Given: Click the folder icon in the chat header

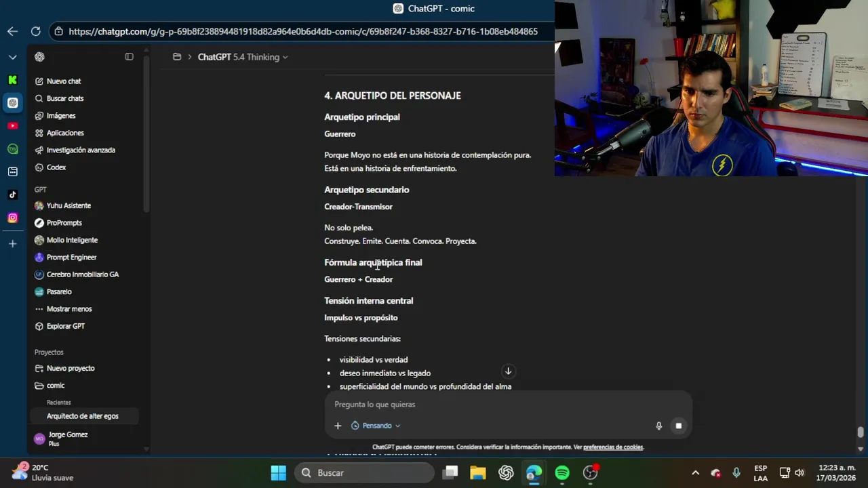Looking at the screenshot, I should 177,57.
